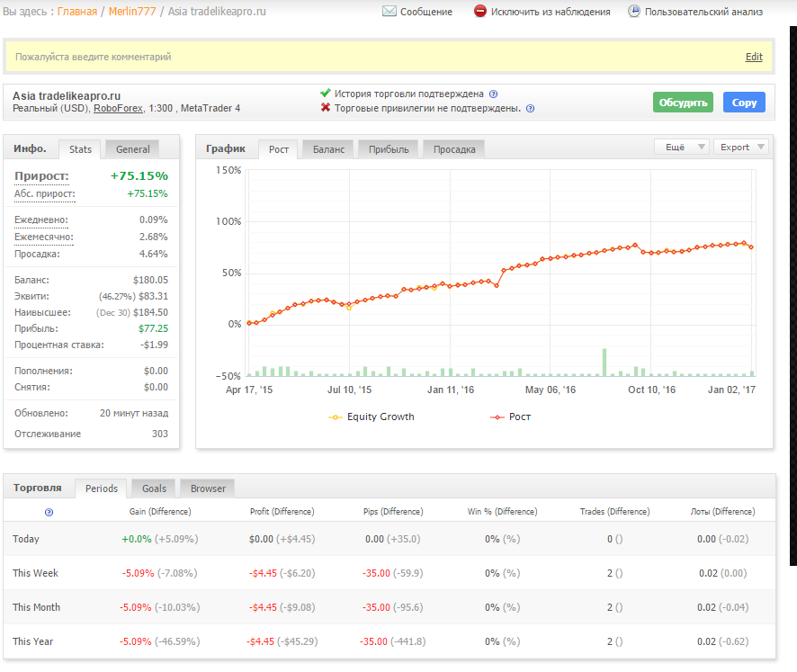Click the highest value $184.50
Viewport: 797px width, 672px height.
pos(150,313)
